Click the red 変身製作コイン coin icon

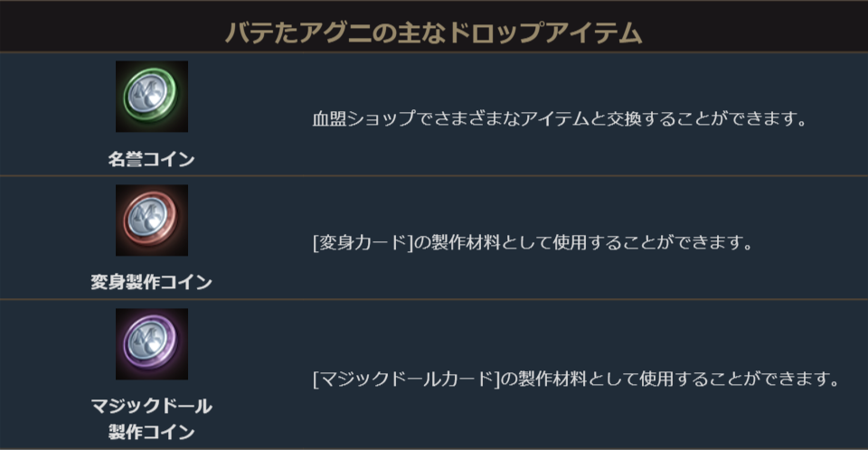(x=151, y=220)
